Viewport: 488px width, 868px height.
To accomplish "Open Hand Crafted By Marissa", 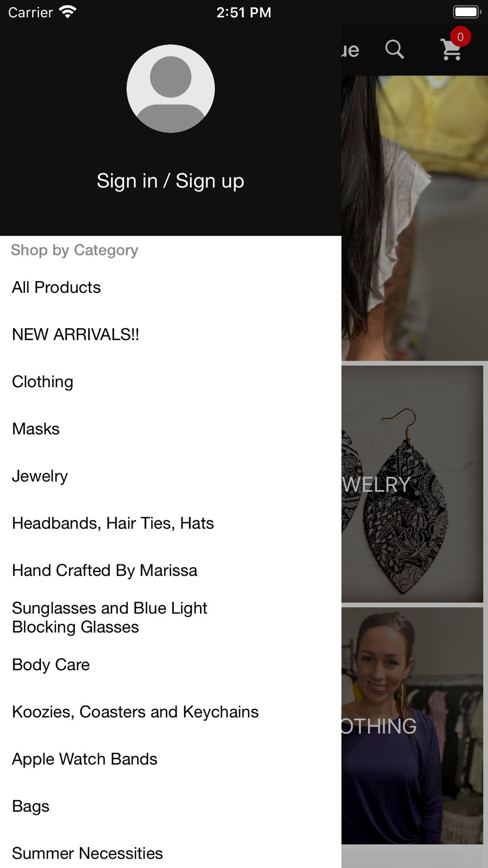I will pyautogui.click(x=170, y=570).
